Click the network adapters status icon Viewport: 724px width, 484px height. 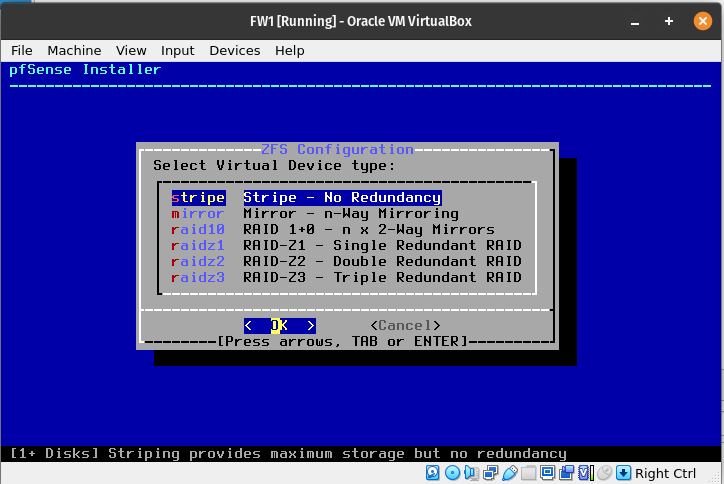click(x=490, y=473)
